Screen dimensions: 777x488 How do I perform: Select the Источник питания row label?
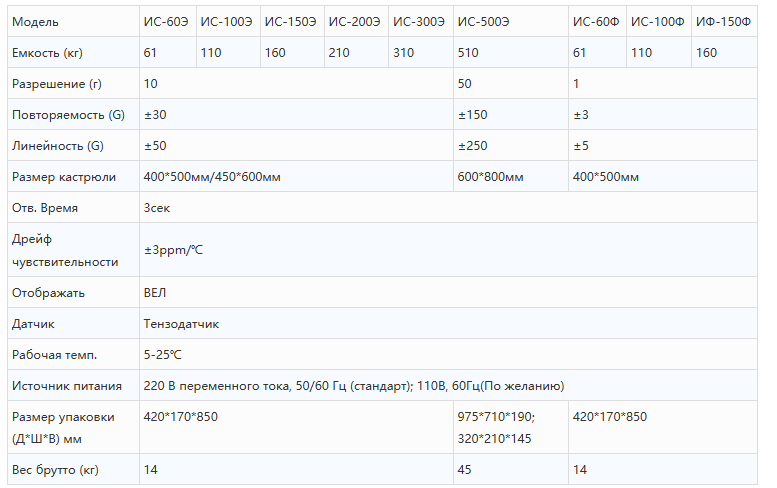tap(67, 386)
